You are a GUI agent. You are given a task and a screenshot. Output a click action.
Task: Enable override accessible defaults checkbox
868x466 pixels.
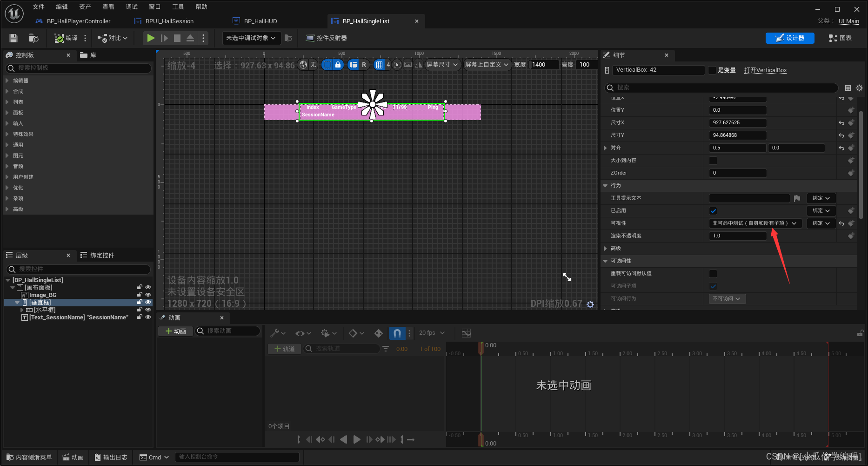(713, 274)
